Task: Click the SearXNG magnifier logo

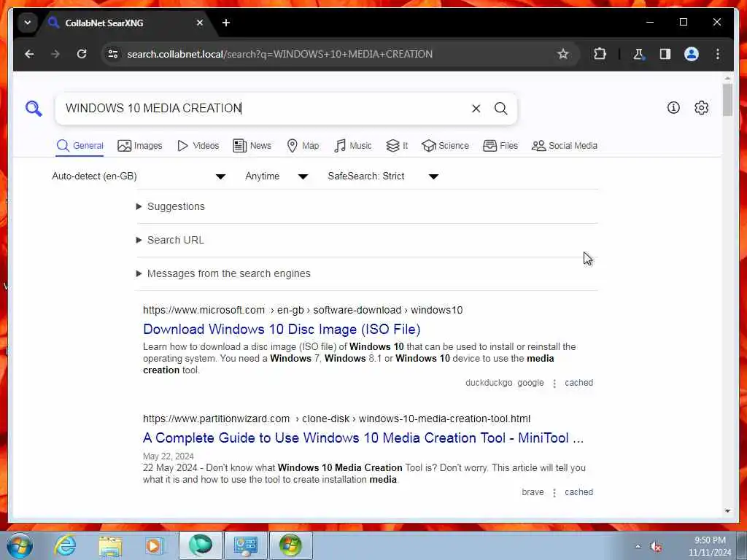Action: [x=34, y=108]
